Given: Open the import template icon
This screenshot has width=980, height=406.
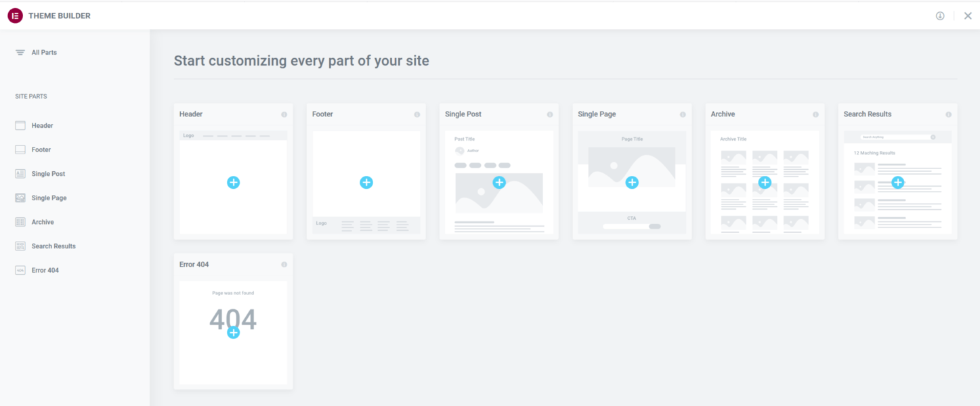Looking at the screenshot, I should point(940,16).
